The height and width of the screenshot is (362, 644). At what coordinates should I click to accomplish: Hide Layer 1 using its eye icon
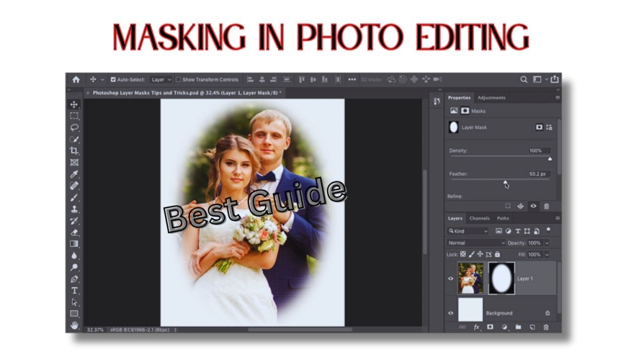pos(451,278)
